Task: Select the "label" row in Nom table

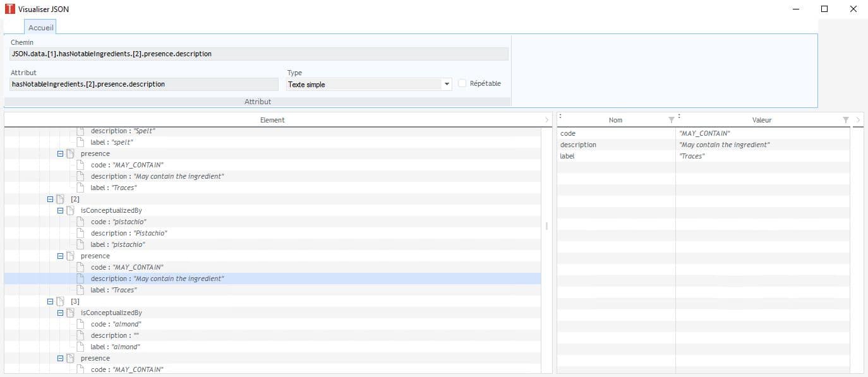Action: (569, 156)
